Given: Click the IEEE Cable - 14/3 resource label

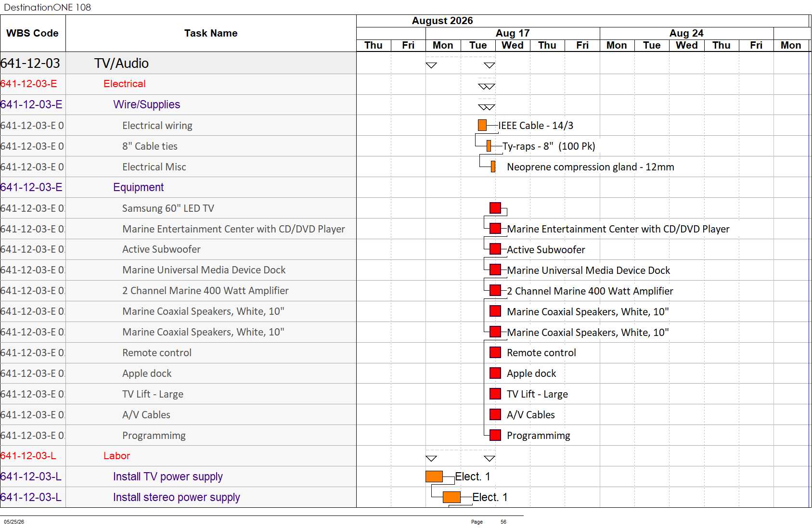Looking at the screenshot, I should click(536, 126).
